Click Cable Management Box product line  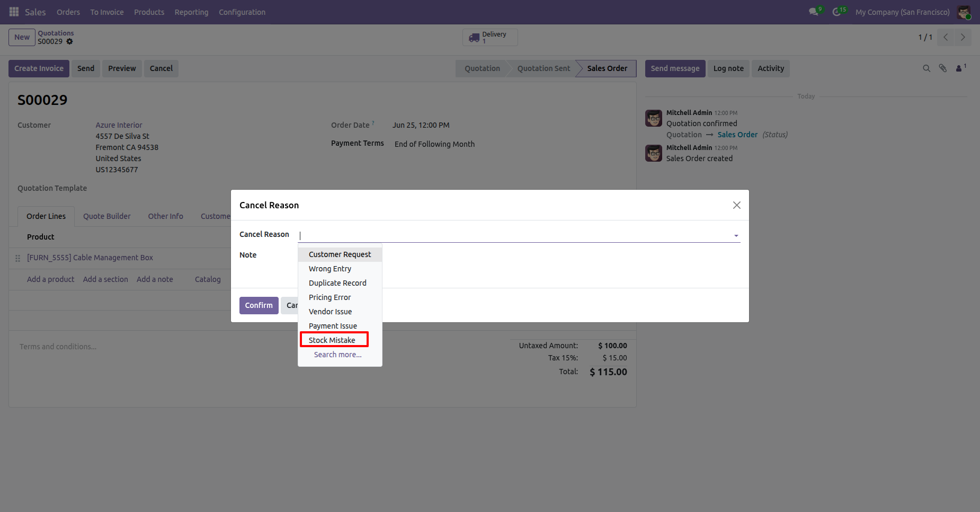(x=90, y=258)
